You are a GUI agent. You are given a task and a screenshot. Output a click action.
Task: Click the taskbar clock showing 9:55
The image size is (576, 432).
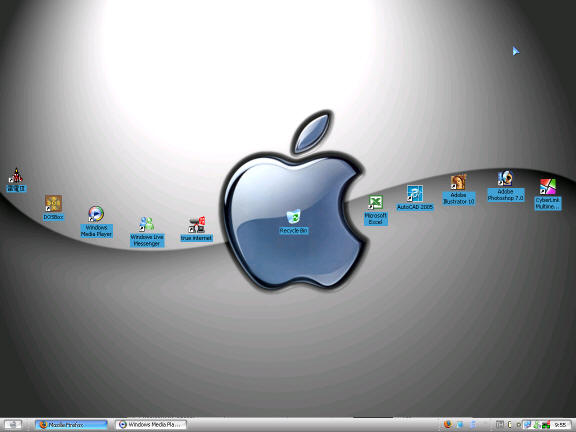pos(560,425)
